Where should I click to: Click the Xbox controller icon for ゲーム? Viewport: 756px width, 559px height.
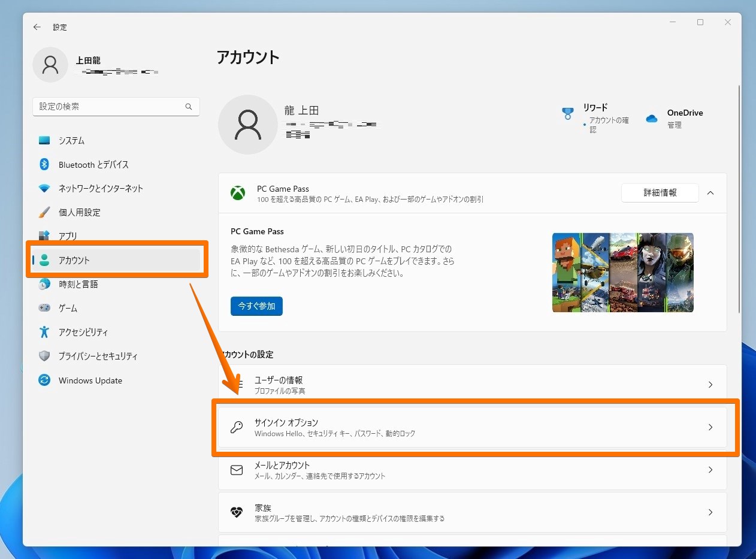(44, 308)
